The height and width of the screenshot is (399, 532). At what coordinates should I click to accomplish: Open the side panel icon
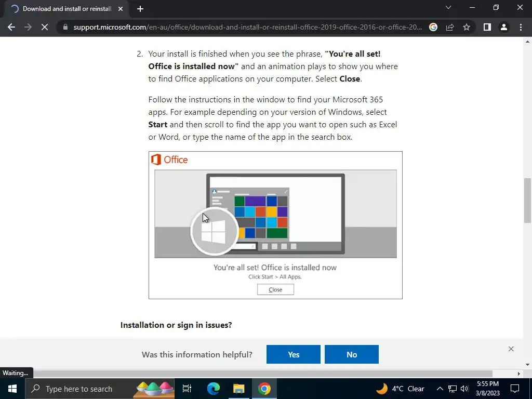(487, 27)
